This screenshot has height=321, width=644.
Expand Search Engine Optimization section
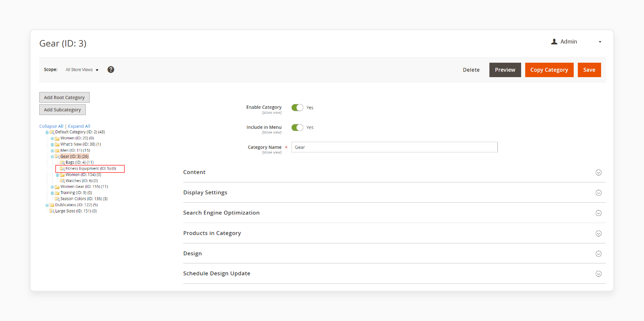[x=394, y=213]
